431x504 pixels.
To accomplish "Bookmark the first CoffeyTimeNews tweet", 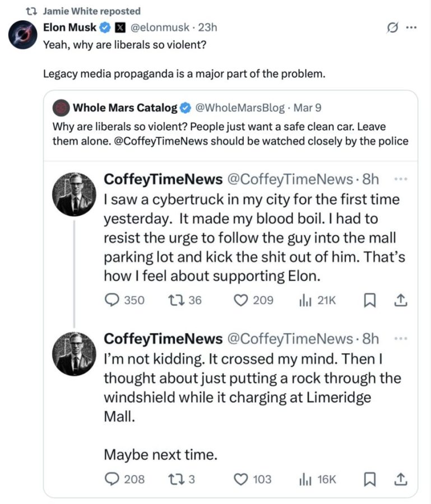I will coord(370,301).
